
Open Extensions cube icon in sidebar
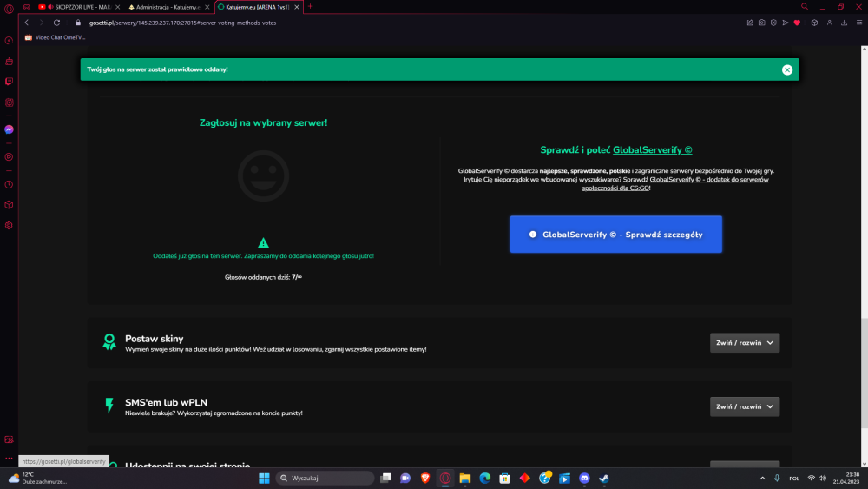coord(9,205)
